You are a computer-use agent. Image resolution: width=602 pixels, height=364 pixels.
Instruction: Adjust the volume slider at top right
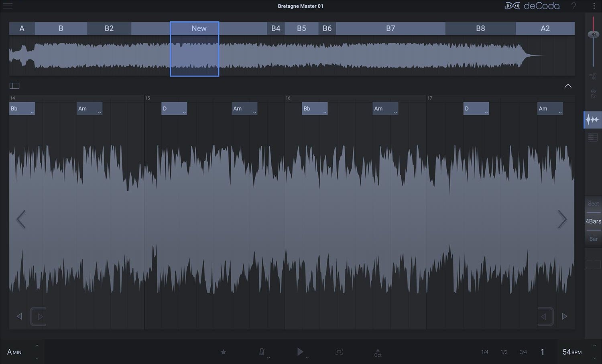coord(594,34)
